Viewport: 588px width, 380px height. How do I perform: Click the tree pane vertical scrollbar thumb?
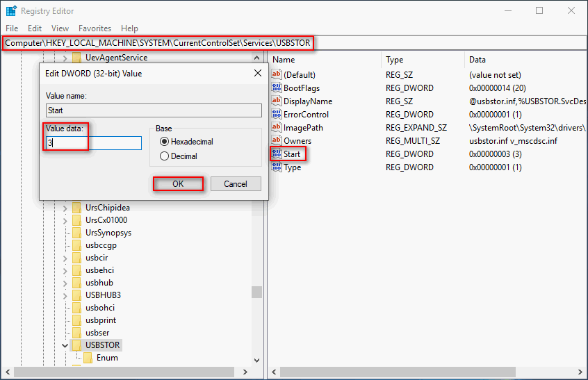[257, 292]
